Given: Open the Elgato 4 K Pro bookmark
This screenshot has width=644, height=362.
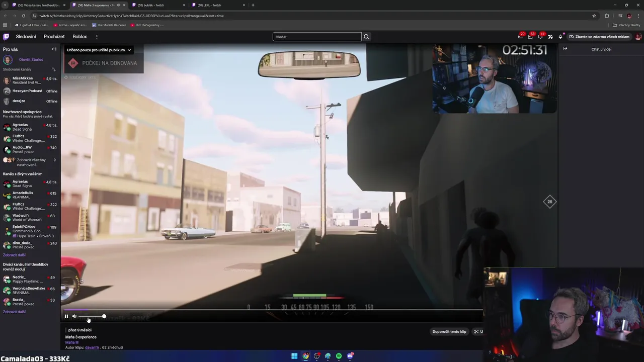Looking at the screenshot, I should pyautogui.click(x=33, y=25).
